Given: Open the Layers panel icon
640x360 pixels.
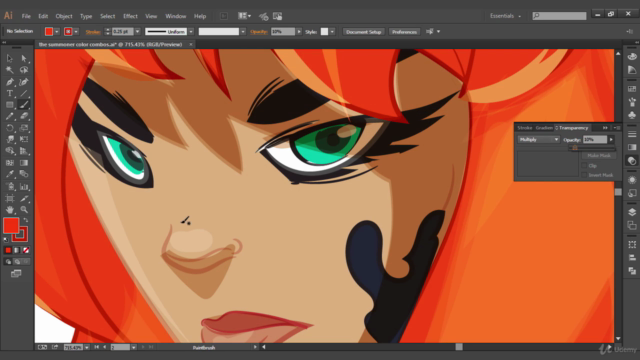Looking at the screenshot, I should [x=632, y=212].
